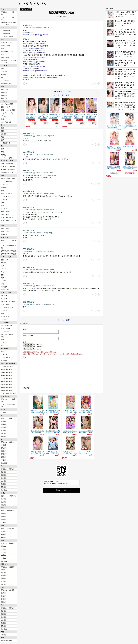Click the first Choose File button
Image resolution: width=138 pixels, height=644 pixels.
(x=28, y=345)
